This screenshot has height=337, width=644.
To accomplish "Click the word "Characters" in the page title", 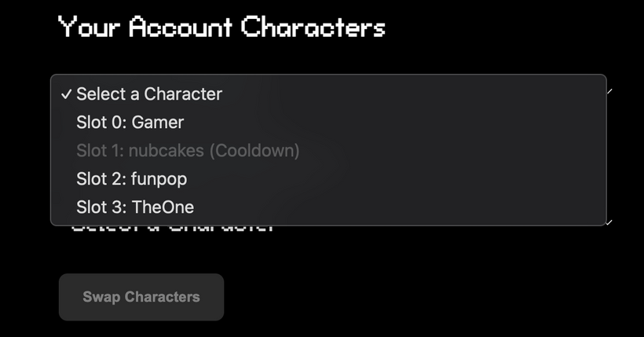I will click(313, 27).
